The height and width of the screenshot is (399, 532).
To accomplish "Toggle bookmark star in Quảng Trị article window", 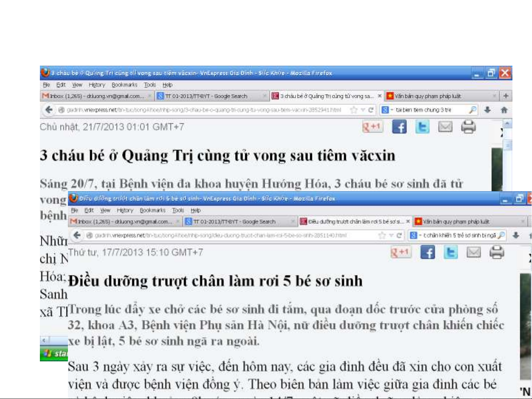I will coord(353,110).
